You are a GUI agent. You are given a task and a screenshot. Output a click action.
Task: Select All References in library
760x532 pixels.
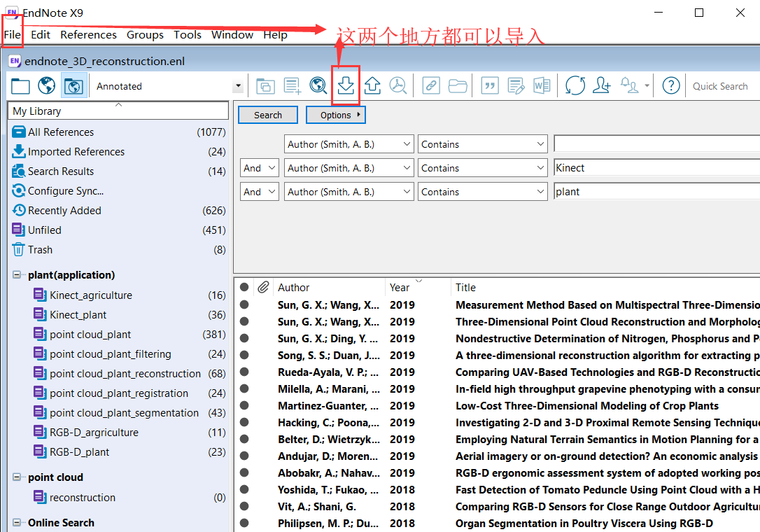[x=119, y=132]
